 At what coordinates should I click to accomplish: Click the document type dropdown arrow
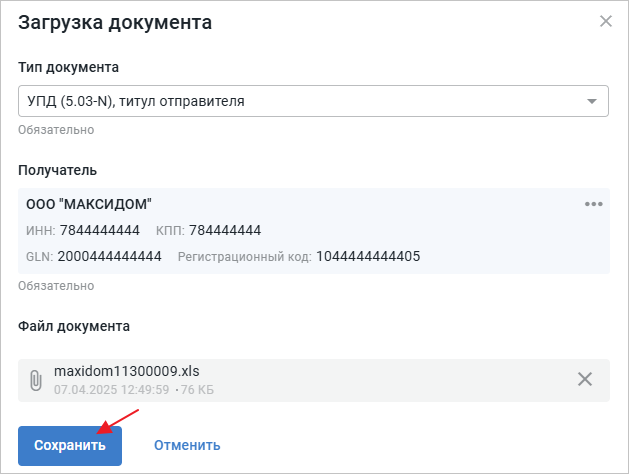(x=592, y=101)
